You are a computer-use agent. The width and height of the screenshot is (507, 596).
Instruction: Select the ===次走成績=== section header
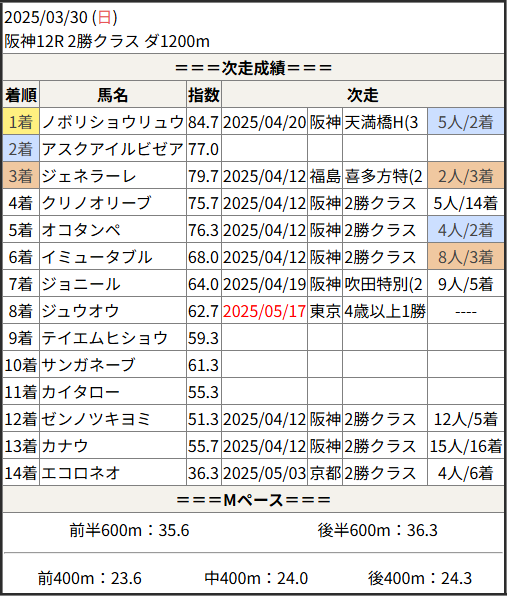[254, 68]
